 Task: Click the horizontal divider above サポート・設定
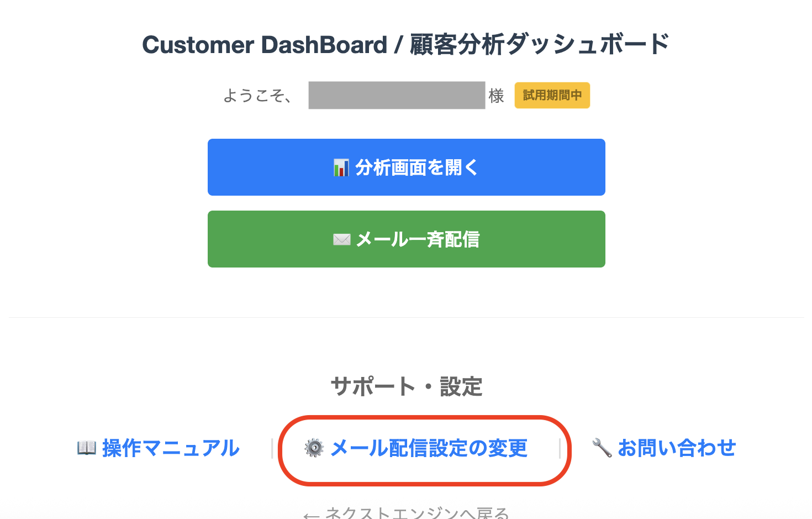click(x=406, y=317)
